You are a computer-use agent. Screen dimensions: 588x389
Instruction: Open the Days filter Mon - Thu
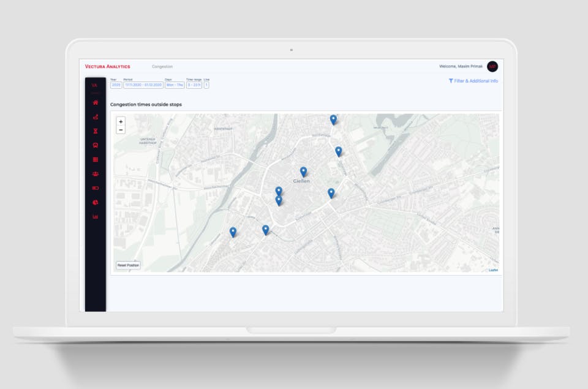(x=175, y=85)
